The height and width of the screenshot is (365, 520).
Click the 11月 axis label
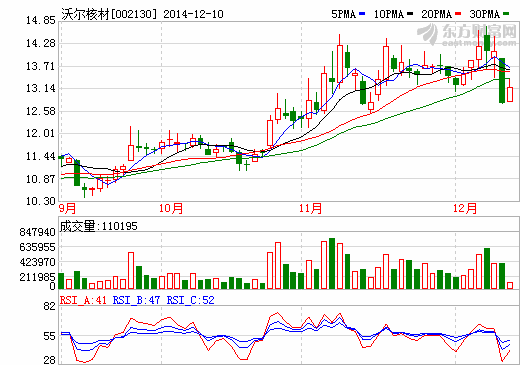pos(310,208)
